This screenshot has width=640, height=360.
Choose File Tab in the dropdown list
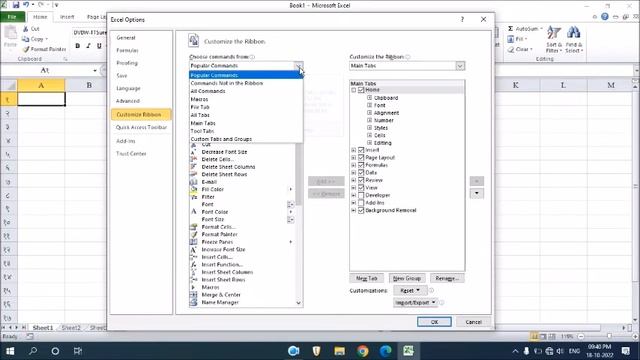[246, 107]
